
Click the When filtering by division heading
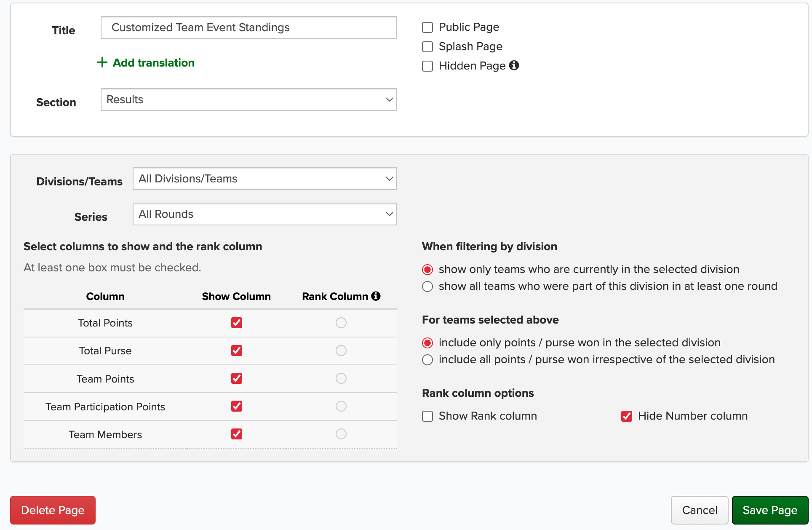(489, 246)
